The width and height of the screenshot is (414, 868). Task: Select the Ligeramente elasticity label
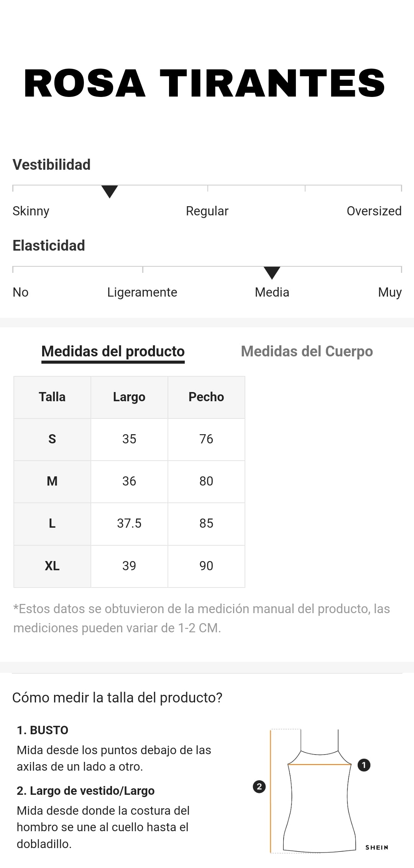click(142, 292)
